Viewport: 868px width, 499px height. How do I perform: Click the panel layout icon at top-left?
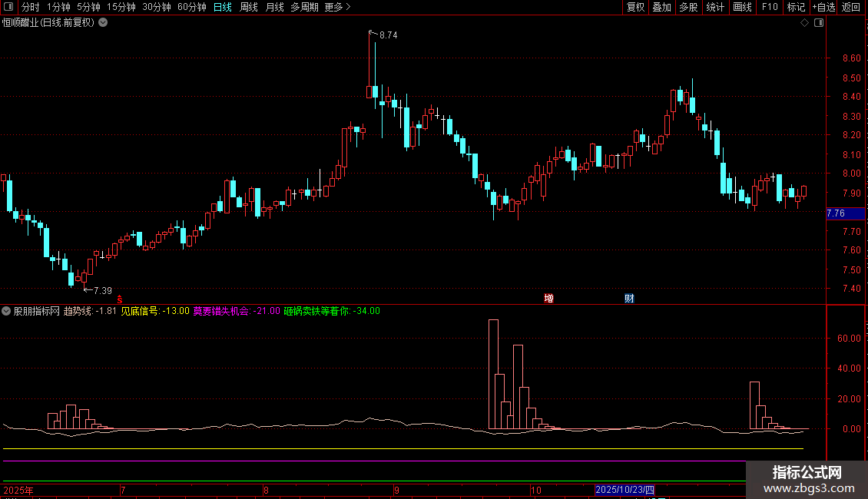8,7
